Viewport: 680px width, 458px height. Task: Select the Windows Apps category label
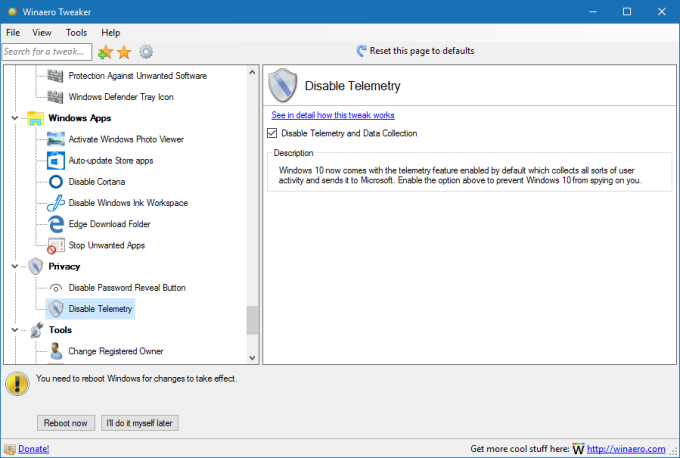pos(80,118)
